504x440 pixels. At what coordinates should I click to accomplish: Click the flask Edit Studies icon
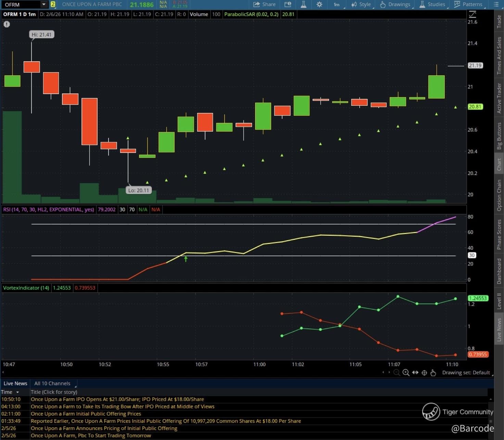point(303,4)
